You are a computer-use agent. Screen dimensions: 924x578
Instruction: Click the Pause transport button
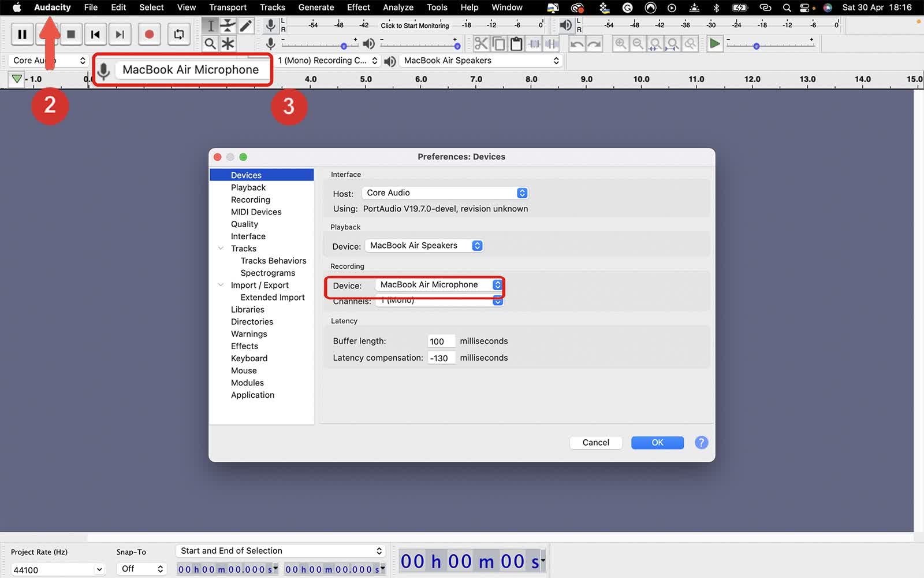click(22, 35)
